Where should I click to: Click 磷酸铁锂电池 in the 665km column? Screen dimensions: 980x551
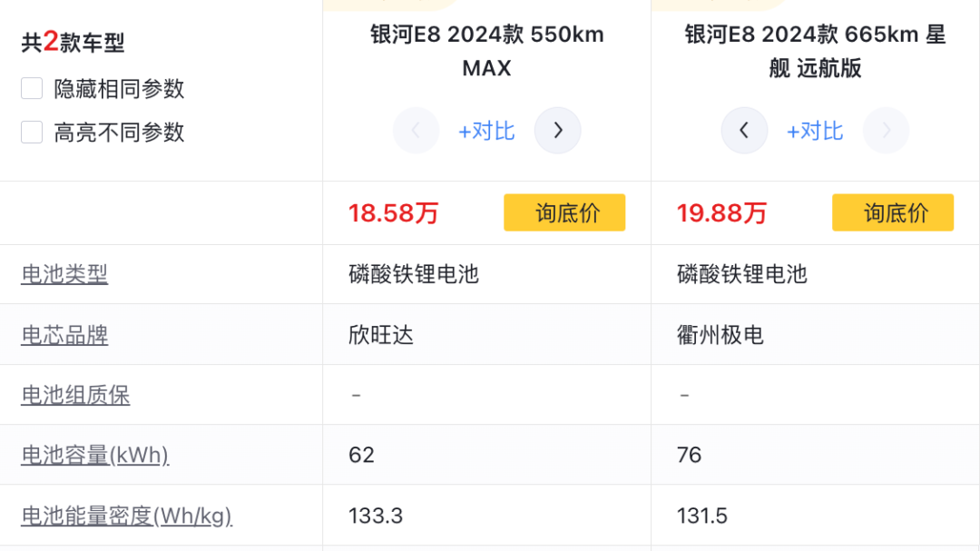click(742, 274)
